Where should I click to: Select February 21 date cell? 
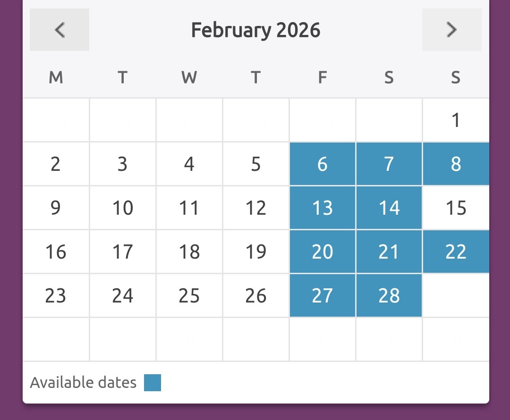[389, 252]
